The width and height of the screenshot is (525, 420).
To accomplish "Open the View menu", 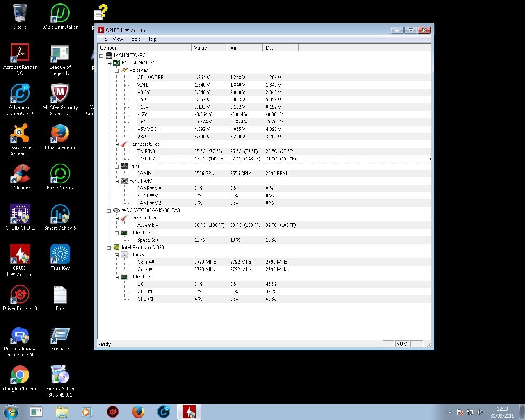I will coord(118,39).
